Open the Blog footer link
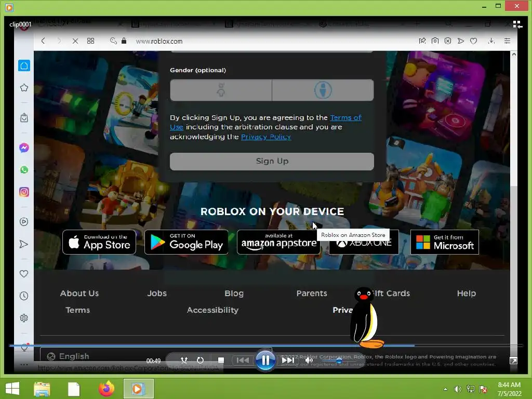 234,293
